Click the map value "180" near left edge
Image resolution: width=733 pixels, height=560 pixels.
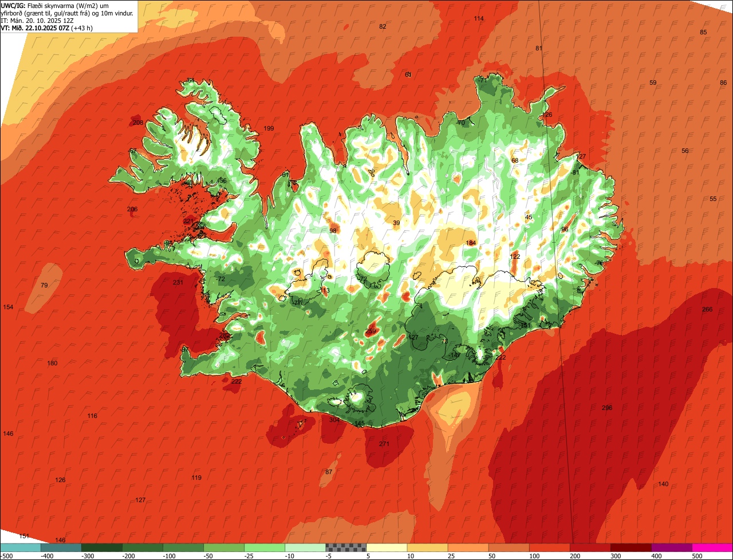tap(52, 363)
